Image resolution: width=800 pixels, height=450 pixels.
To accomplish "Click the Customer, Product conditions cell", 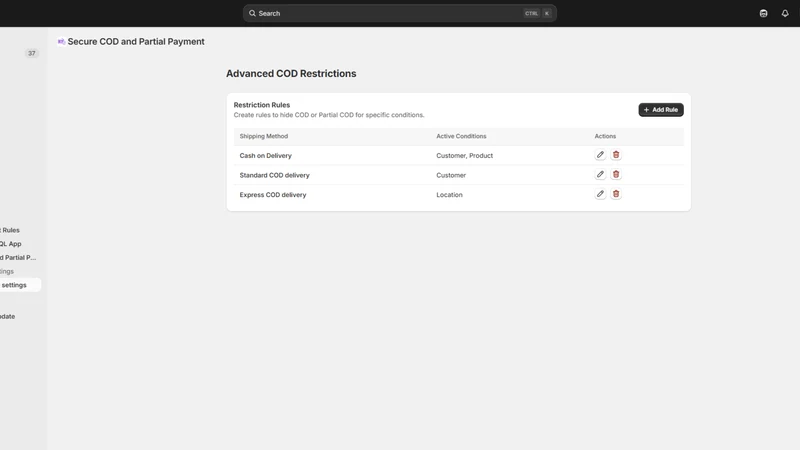I will point(464,156).
